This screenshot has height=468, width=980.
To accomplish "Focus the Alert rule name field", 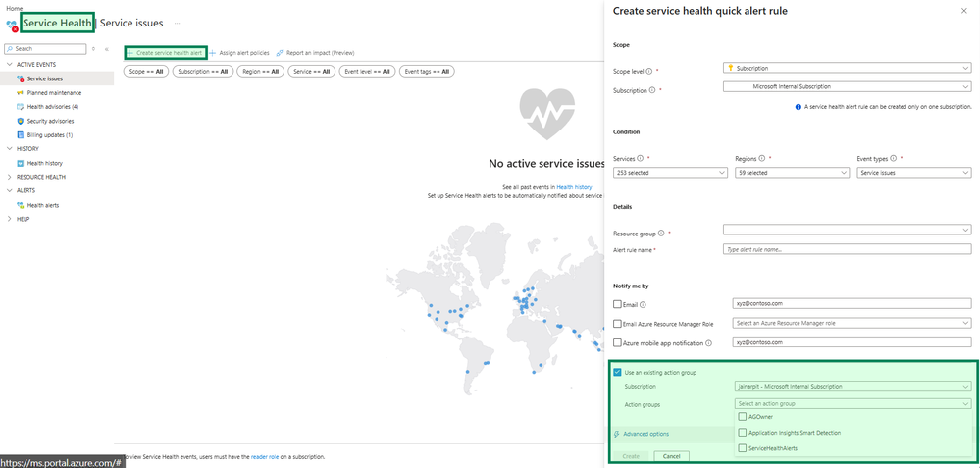I will tap(847, 249).
